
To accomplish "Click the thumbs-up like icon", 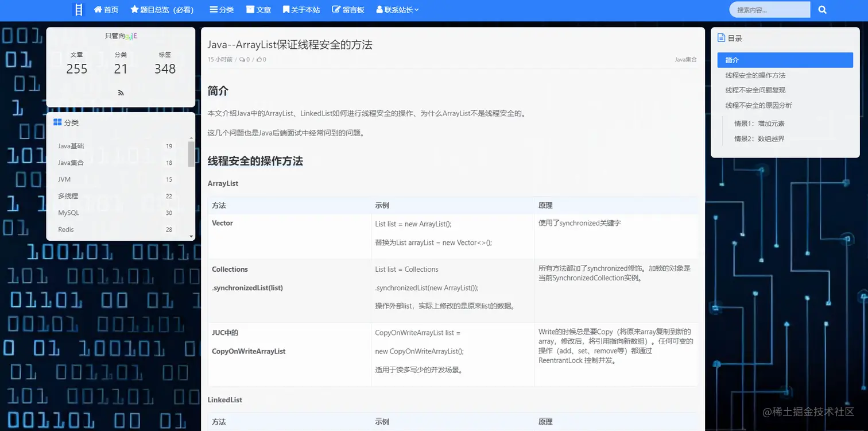I will 259,59.
